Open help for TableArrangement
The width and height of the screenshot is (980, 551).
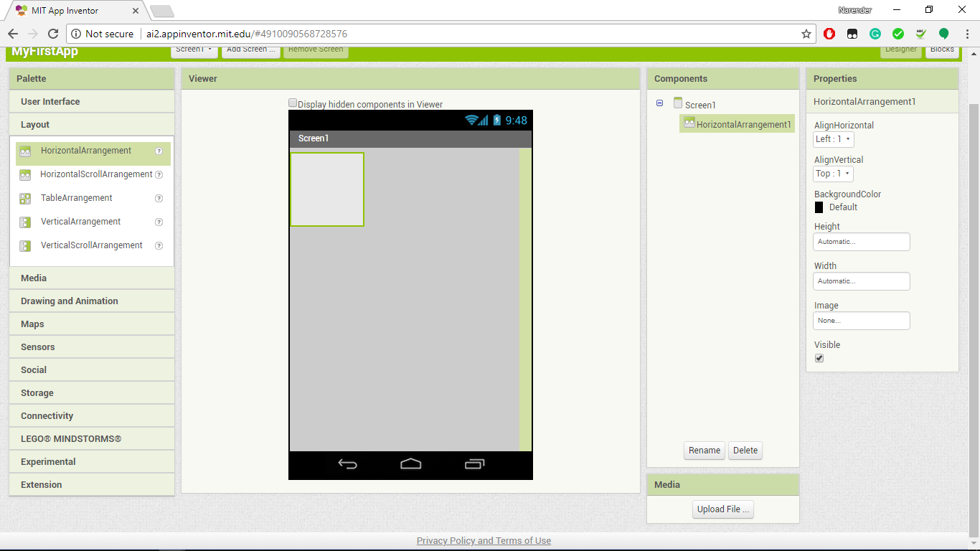[x=159, y=198]
